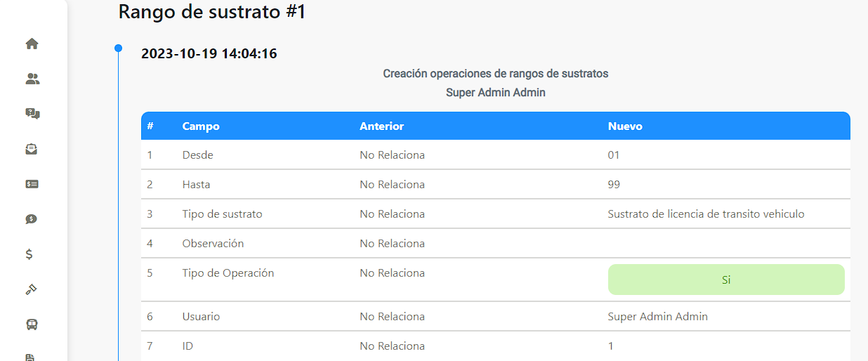Open the bus sidebar icon
Screen dimensions: 868x361
click(32, 324)
